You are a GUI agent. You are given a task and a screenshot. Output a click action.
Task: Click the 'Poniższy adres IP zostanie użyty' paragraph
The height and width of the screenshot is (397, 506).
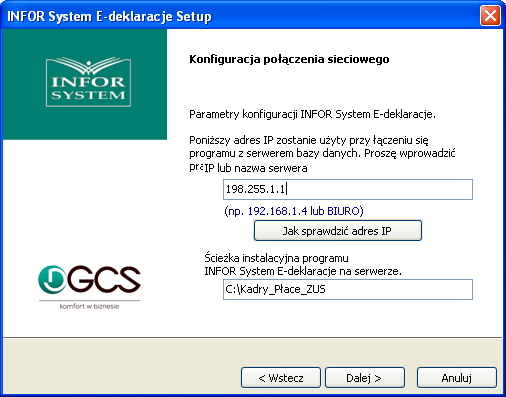[322, 147]
